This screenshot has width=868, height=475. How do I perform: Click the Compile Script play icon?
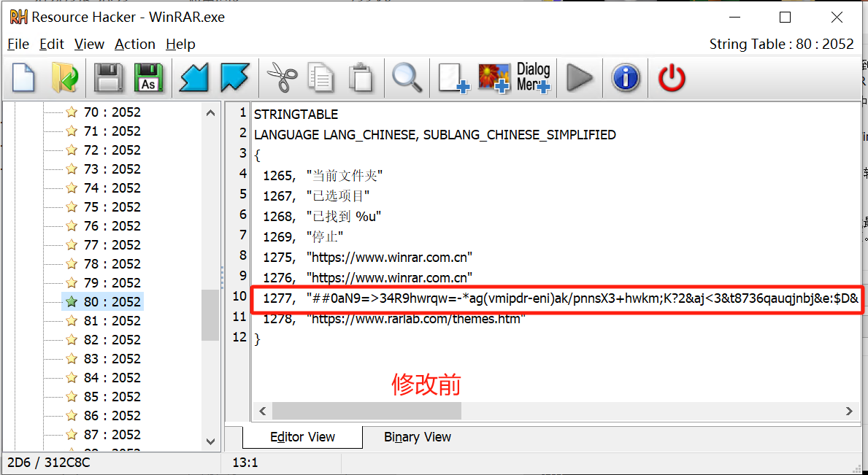point(580,77)
